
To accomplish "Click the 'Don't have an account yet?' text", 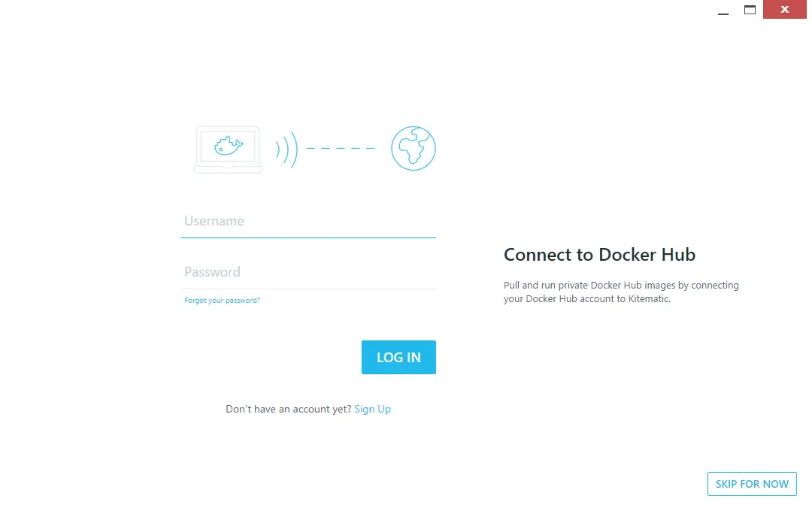I will (289, 409).
